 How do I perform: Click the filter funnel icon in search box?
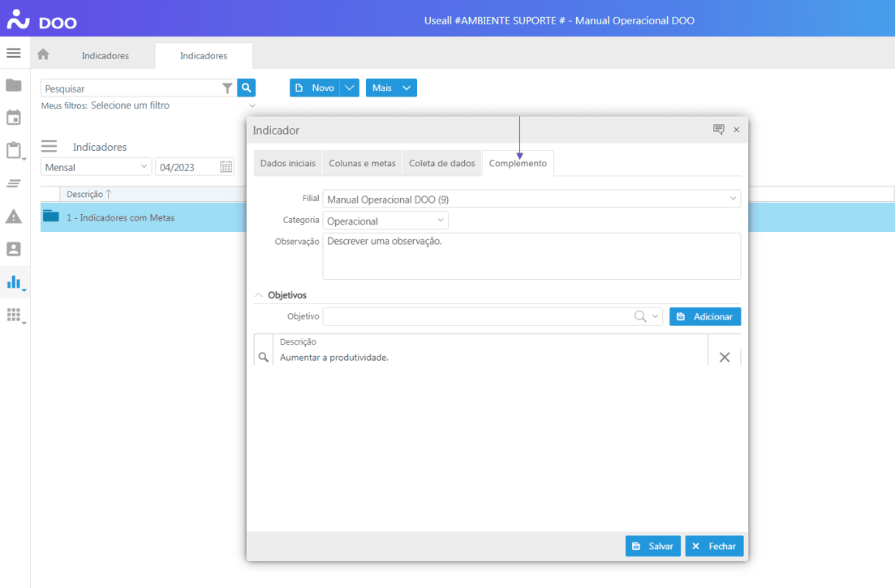[x=227, y=88]
